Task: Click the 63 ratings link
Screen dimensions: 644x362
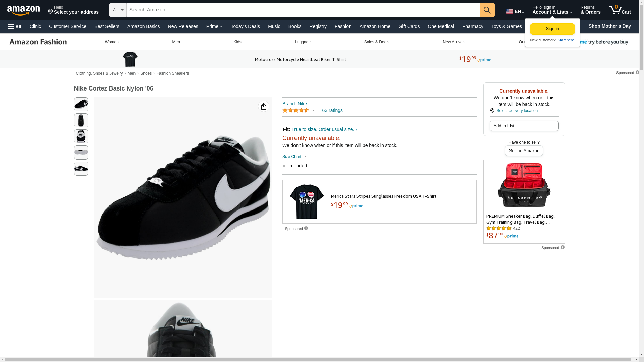Action: pyautogui.click(x=332, y=110)
